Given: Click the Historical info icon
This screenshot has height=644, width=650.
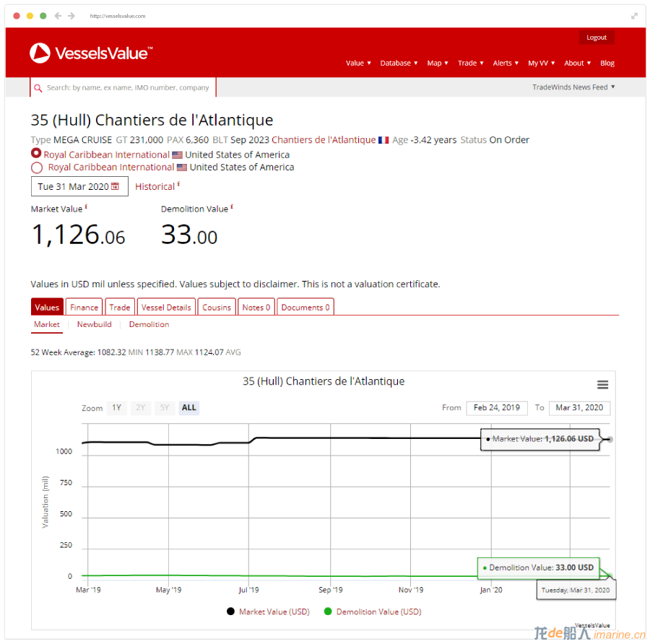Looking at the screenshot, I should click(x=178, y=183).
